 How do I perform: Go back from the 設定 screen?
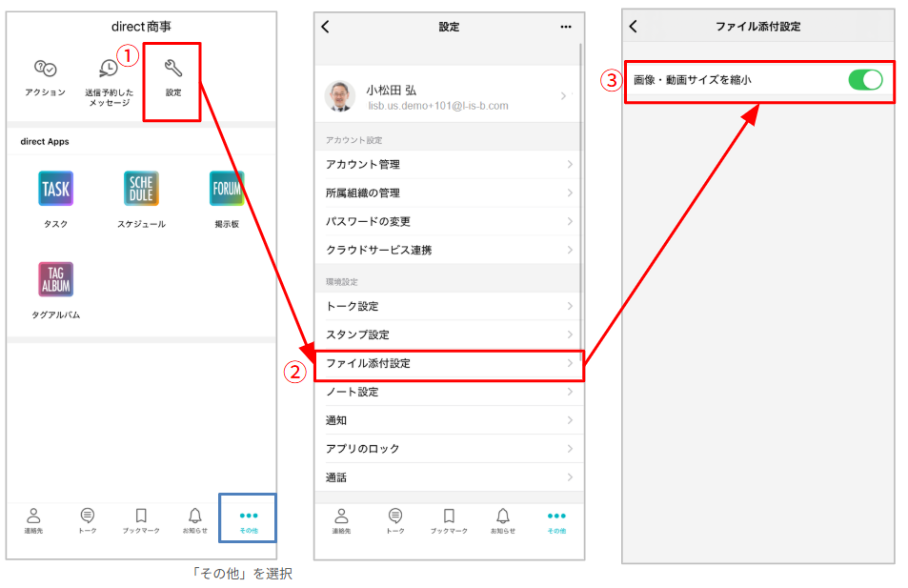tap(326, 27)
